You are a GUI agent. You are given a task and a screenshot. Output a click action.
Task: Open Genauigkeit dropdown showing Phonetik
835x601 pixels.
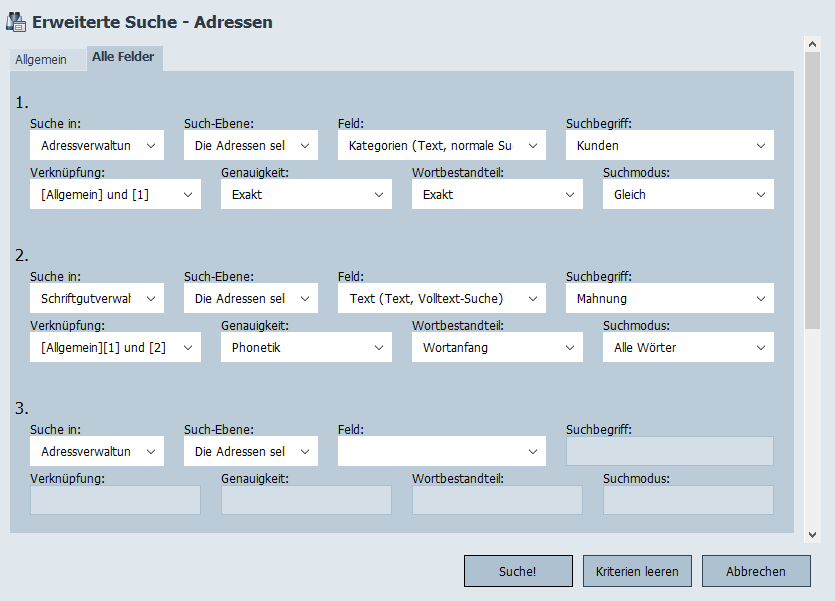point(306,347)
